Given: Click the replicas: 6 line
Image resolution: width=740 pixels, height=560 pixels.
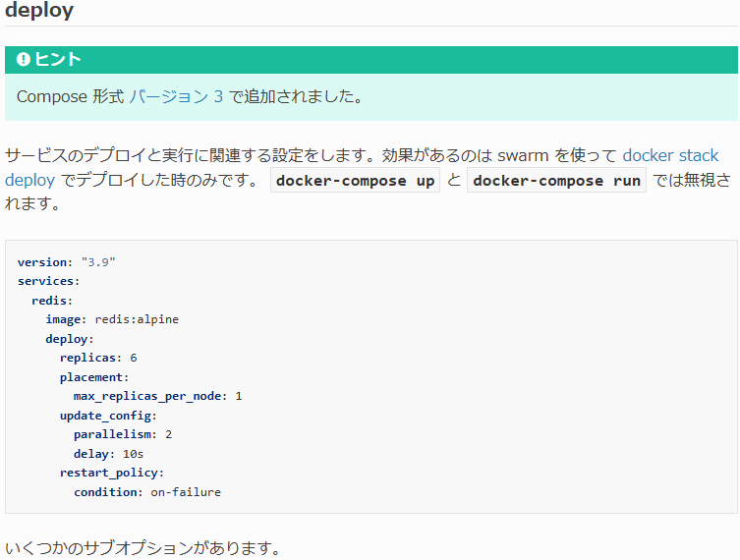Looking at the screenshot, I should tap(98, 358).
